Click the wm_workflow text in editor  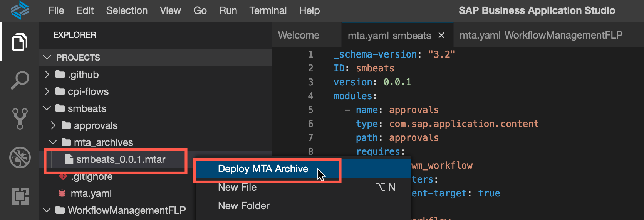tap(442, 165)
